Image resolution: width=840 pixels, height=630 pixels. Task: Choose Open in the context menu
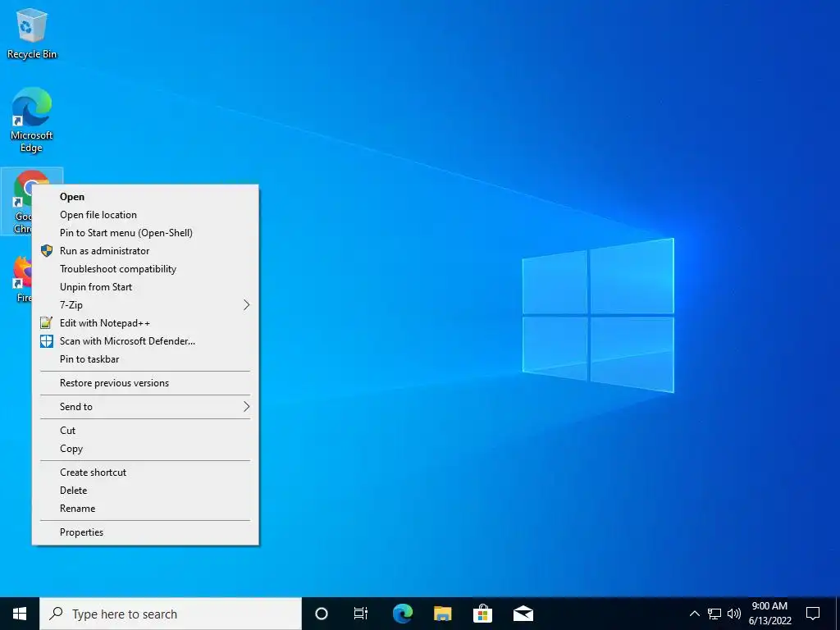coord(146,197)
